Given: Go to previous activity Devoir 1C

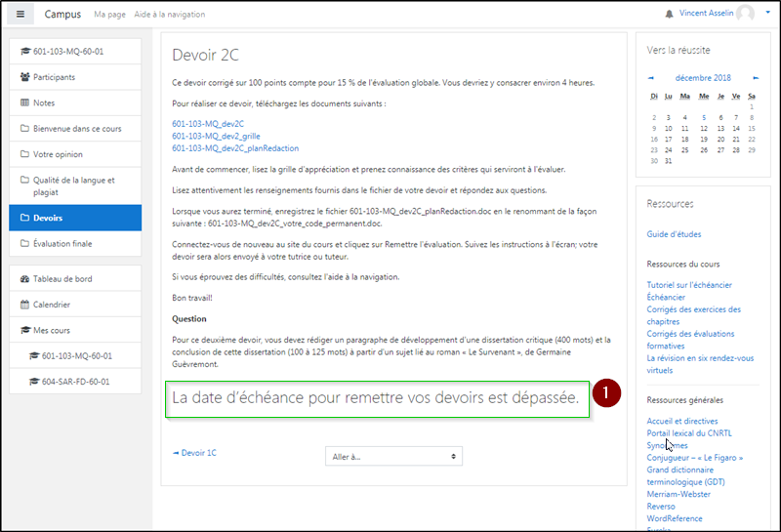Looking at the screenshot, I should click(x=194, y=453).
